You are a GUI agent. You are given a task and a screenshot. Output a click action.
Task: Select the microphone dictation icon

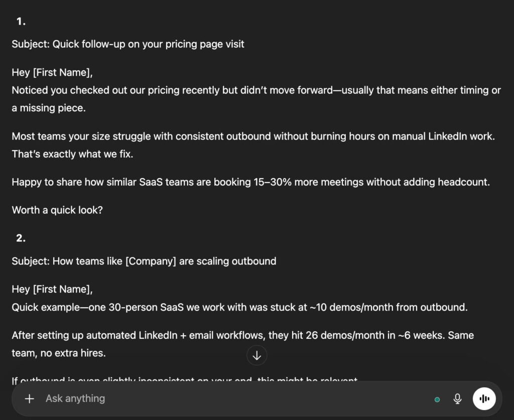click(457, 398)
